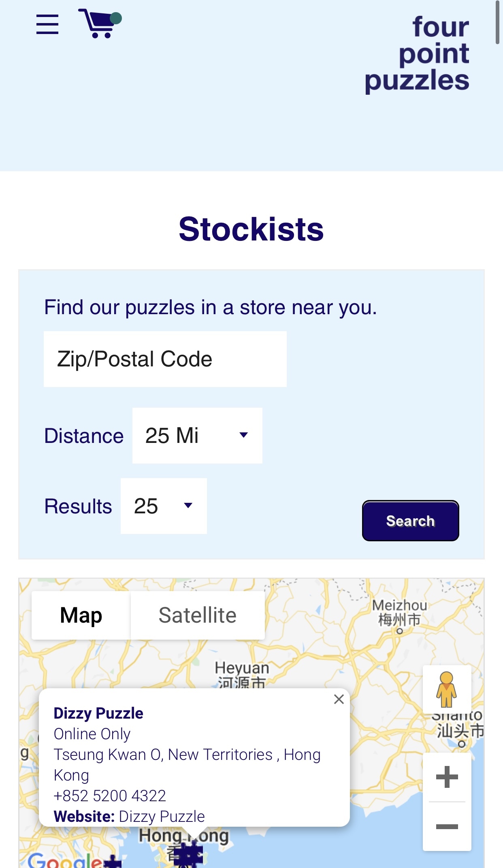The image size is (503, 868).
Task: Open the shopping cart
Action: tap(99, 23)
